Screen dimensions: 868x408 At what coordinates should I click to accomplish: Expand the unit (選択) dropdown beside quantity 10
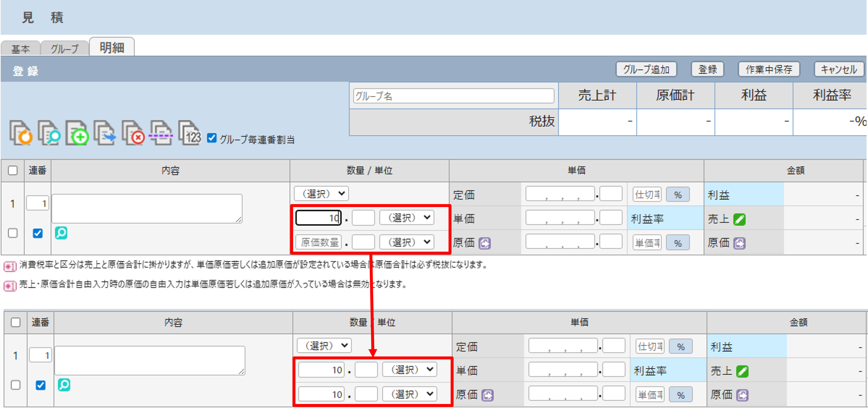pos(407,217)
